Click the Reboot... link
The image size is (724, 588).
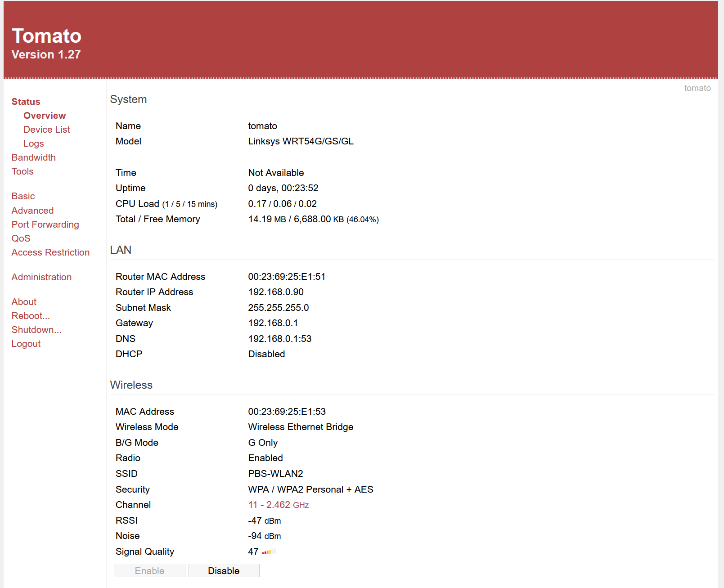tap(31, 316)
